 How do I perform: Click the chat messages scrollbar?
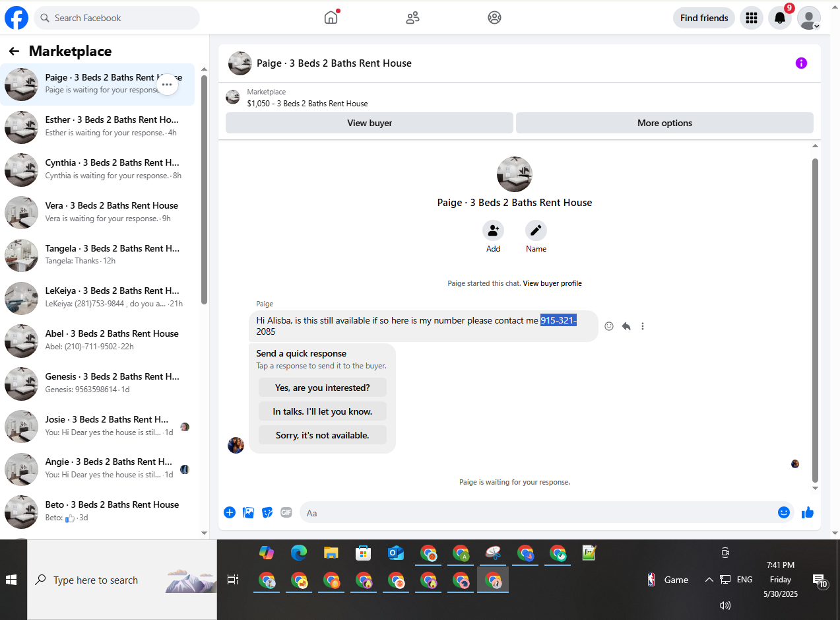pyautogui.click(x=815, y=320)
